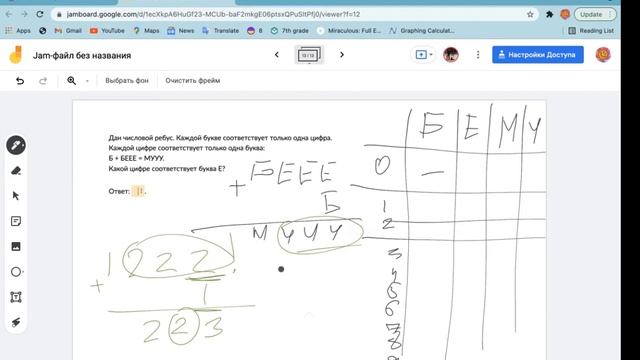The height and width of the screenshot is (360, 640).
Task: Open the Graphing Calculat... bookmark
Action: click(x=422, y=31)
